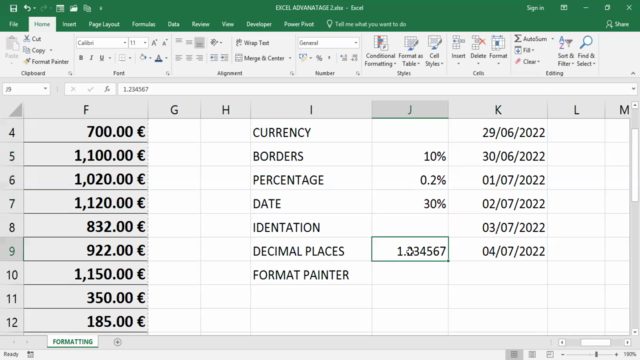Apply the font color A swatch

click(x=159, y=58)
